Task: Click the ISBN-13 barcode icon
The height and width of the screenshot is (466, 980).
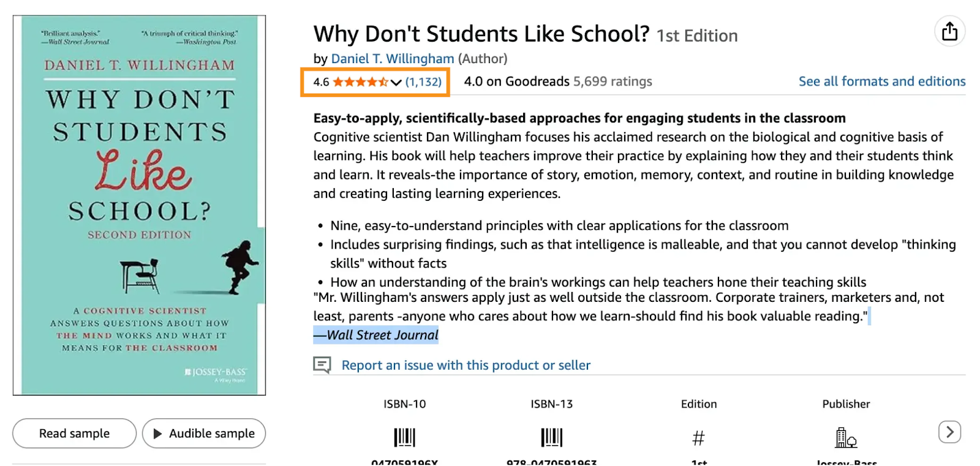Action: click(x=552, y=438)
